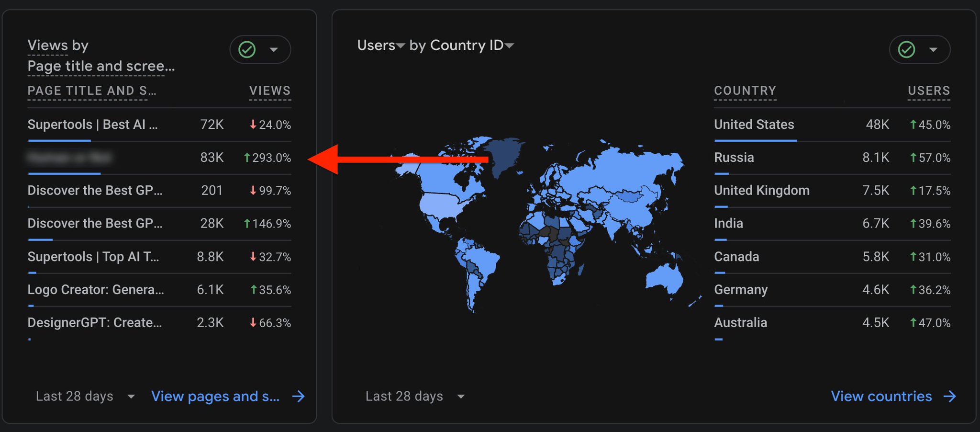Select DesignerGPT: Create… row

pos(159,323)
